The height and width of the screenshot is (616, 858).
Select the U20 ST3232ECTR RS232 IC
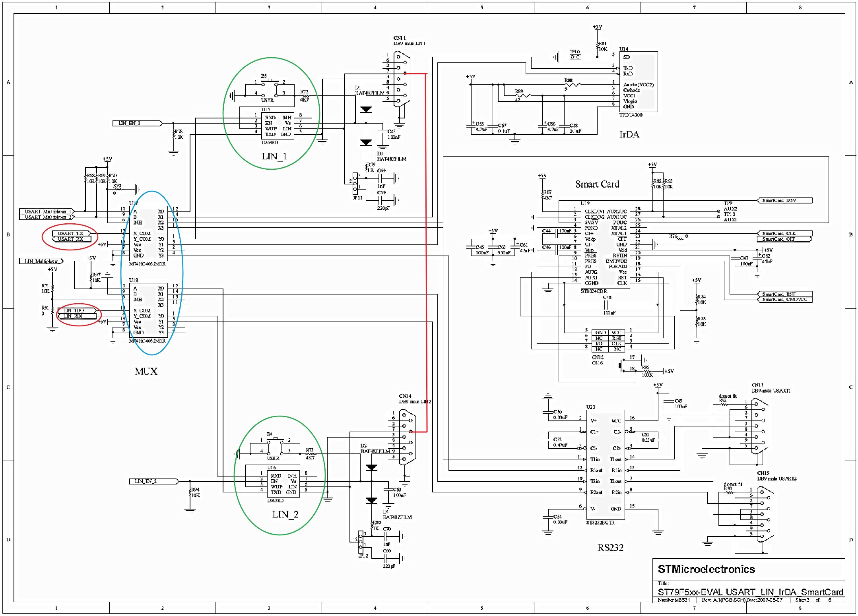point(606,465)
